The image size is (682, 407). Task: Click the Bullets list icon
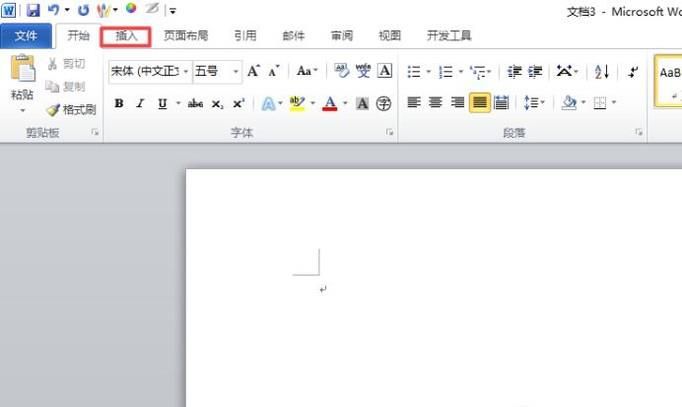pyautogui.click(x=413, y=71)
